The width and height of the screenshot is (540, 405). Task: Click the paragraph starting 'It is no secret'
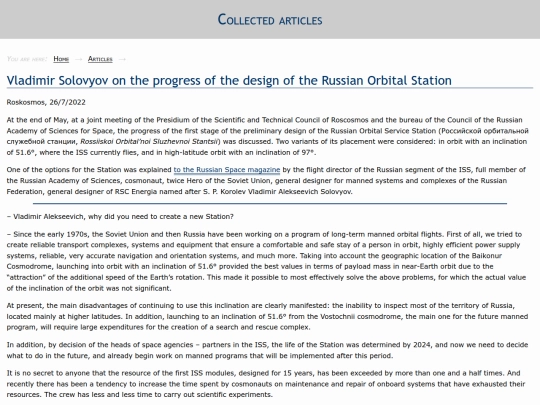[x=266, y=384]
